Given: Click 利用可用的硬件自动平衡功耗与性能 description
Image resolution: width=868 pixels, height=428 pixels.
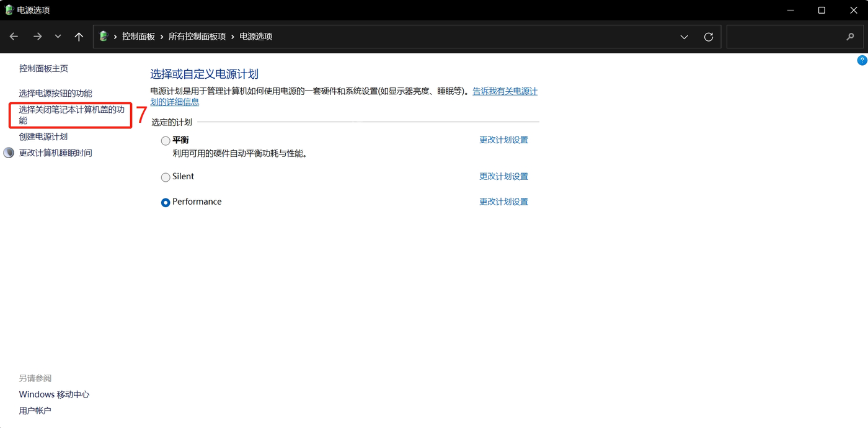Looking at the screenshot, I should pyautogui.click(x=240, y=153).
